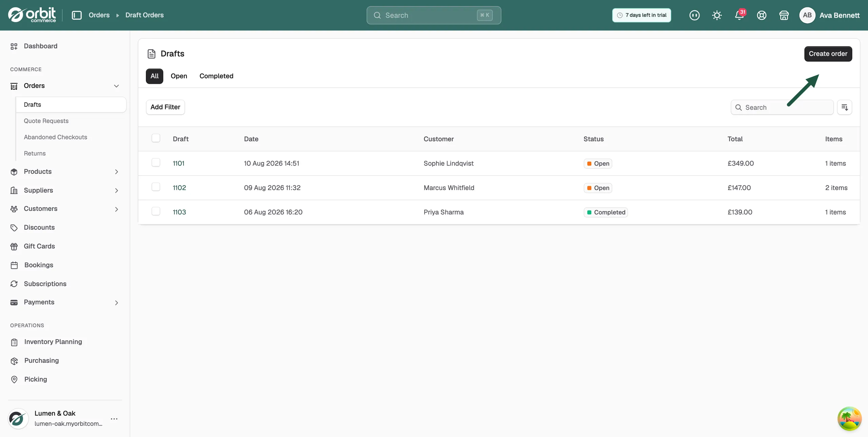Expand the Suppliers submenu chevron
Screen dimensions: 868x437
pos(116,190)
